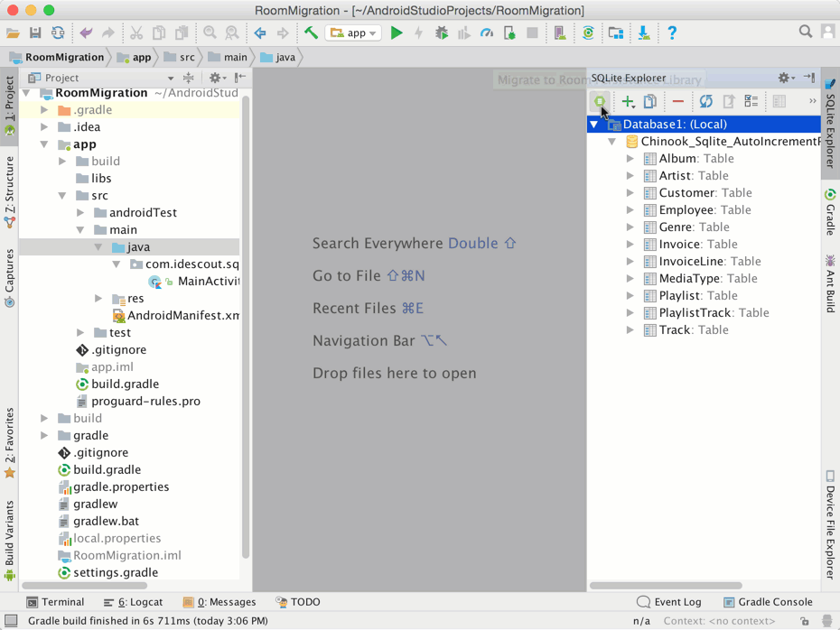Expand the .gradle folder
840x630 pixels.
tap(44, 110)
